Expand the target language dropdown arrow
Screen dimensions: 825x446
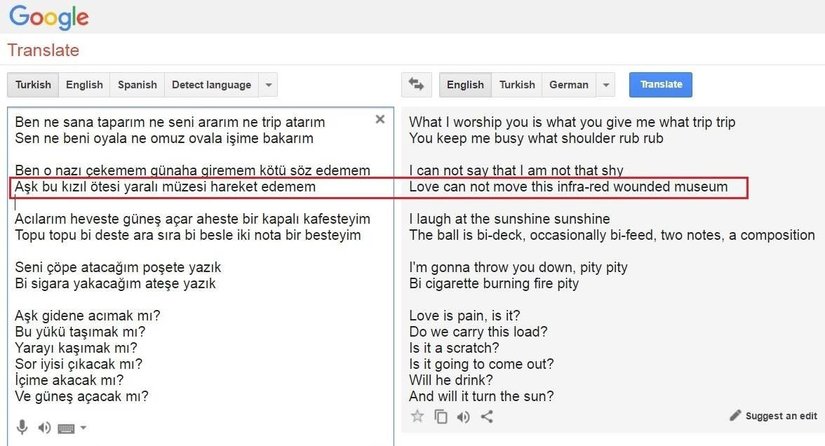pyautogui.click(x=605, y=85)
